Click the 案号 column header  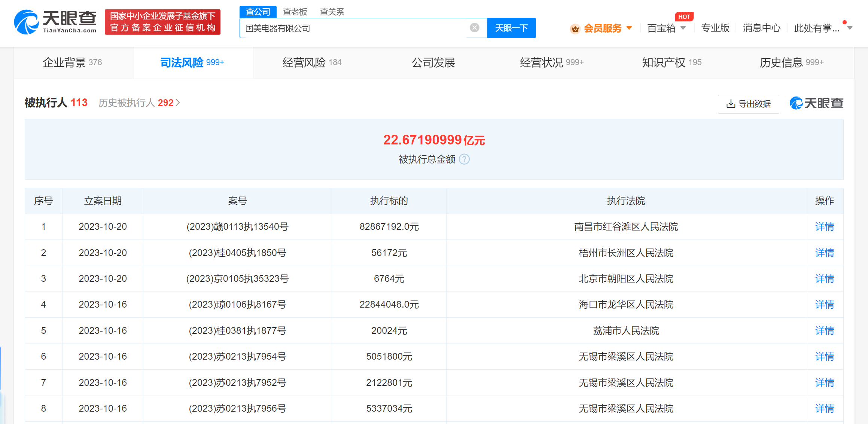[x=237, y=201]
